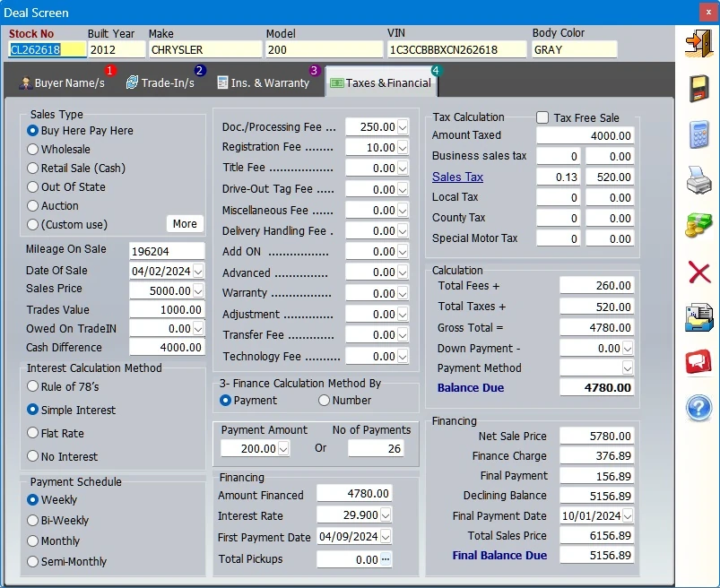Click the Sales Tax link
The height and width of the screenshot is (588, 720).
(457, 177)
